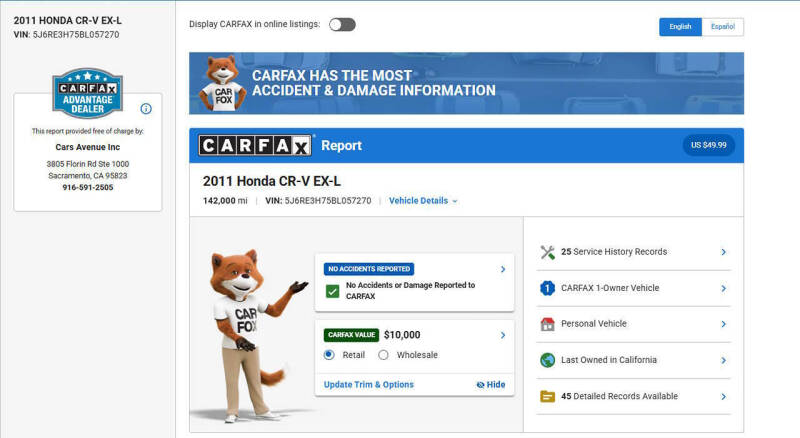Click the $10,000 value amount
The image size is (800, 438).
[x=402, y=335]
